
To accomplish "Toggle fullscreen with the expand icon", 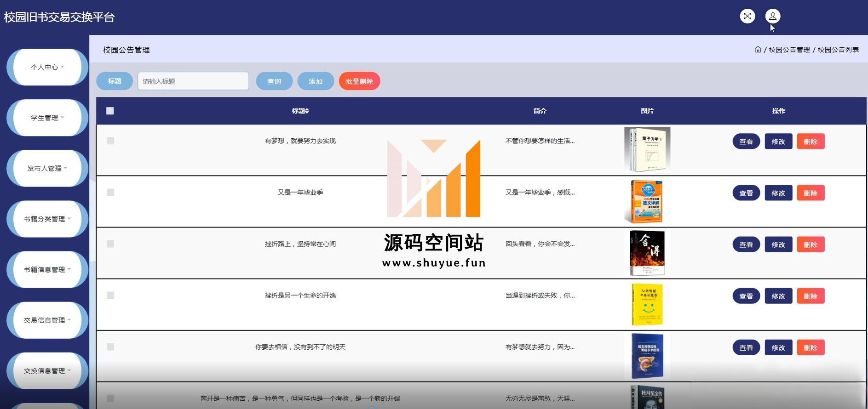I will click(747, 17).
